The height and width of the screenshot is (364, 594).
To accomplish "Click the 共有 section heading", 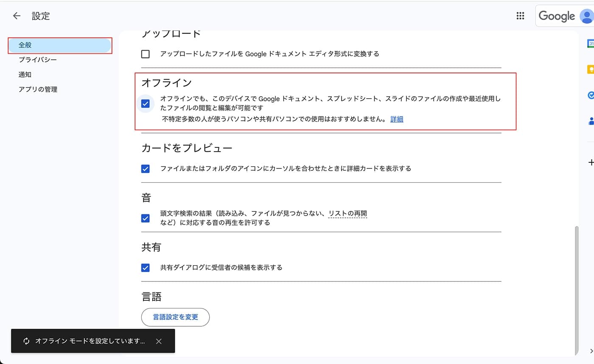I will point(151,247).
